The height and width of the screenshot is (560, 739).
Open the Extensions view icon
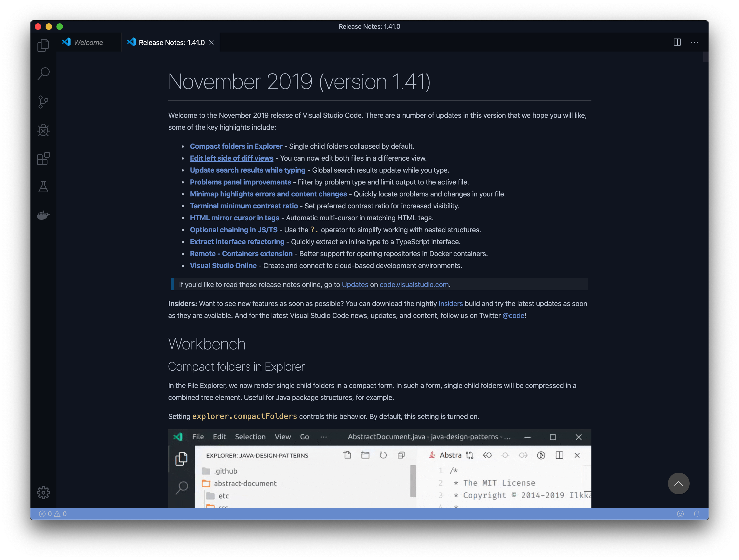[43, 159]
